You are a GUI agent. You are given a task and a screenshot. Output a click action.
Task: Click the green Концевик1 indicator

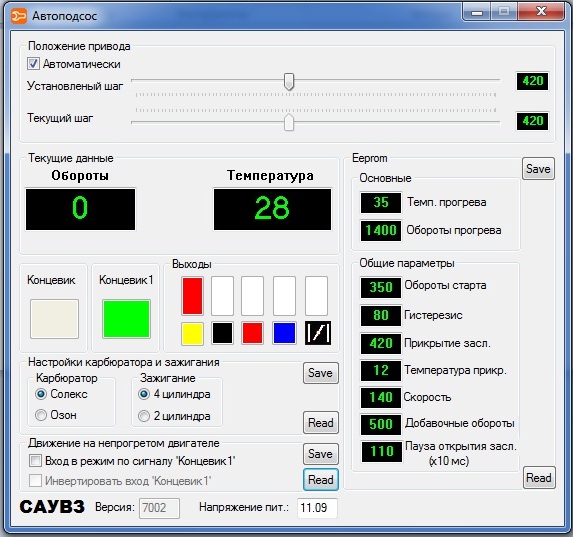click(x=126, y=318)
